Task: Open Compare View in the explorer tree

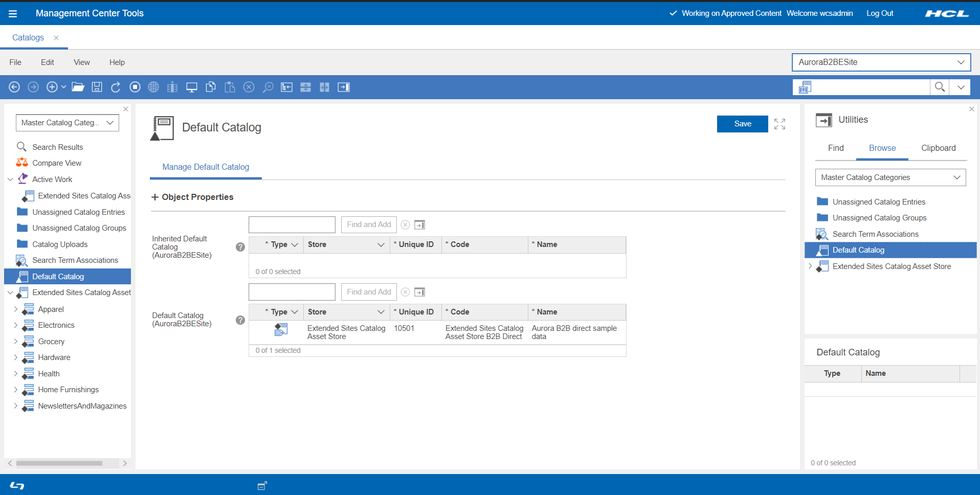Action: 57,163
